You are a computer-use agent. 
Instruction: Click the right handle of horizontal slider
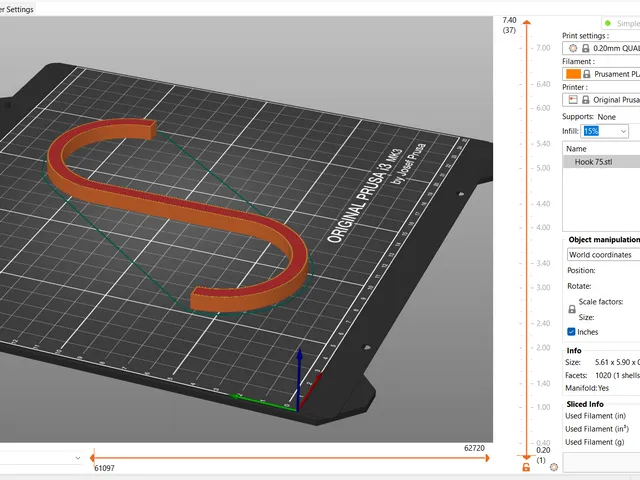(487, 458)
